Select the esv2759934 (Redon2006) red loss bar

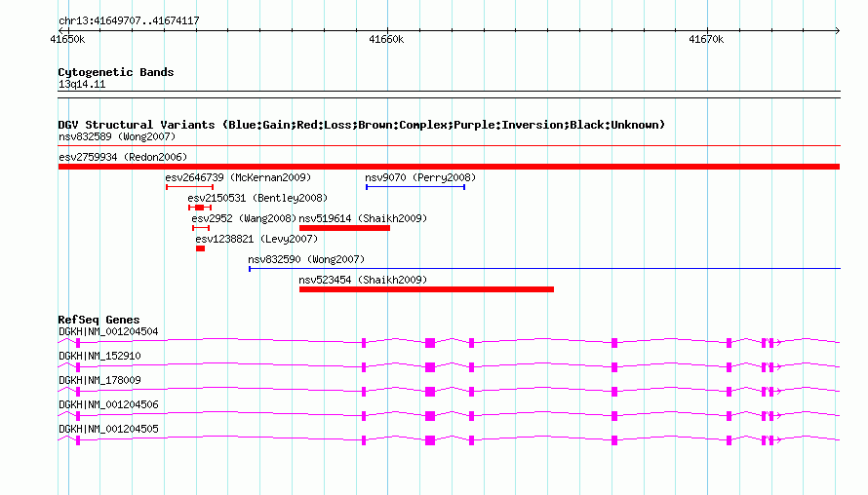[449, 167]
